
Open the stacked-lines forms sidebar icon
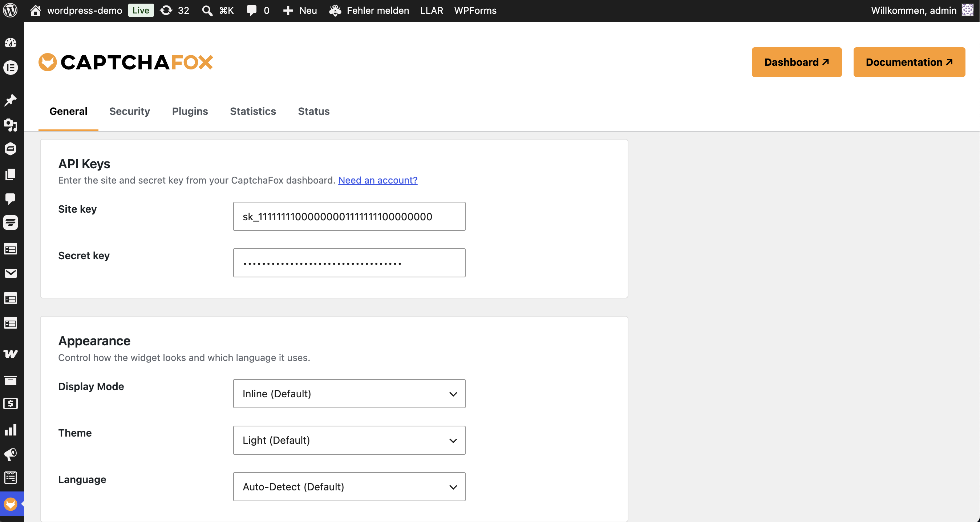tap(11, 222)
